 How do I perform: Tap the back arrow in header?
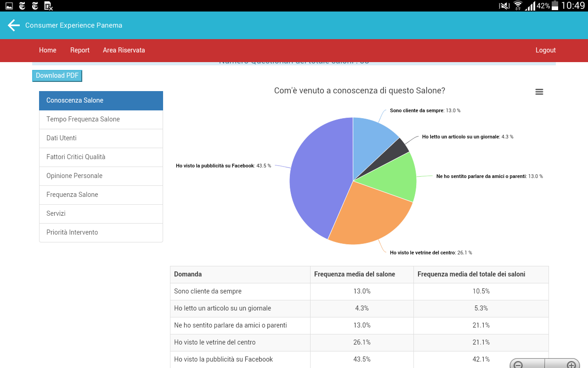click(14, 25)
